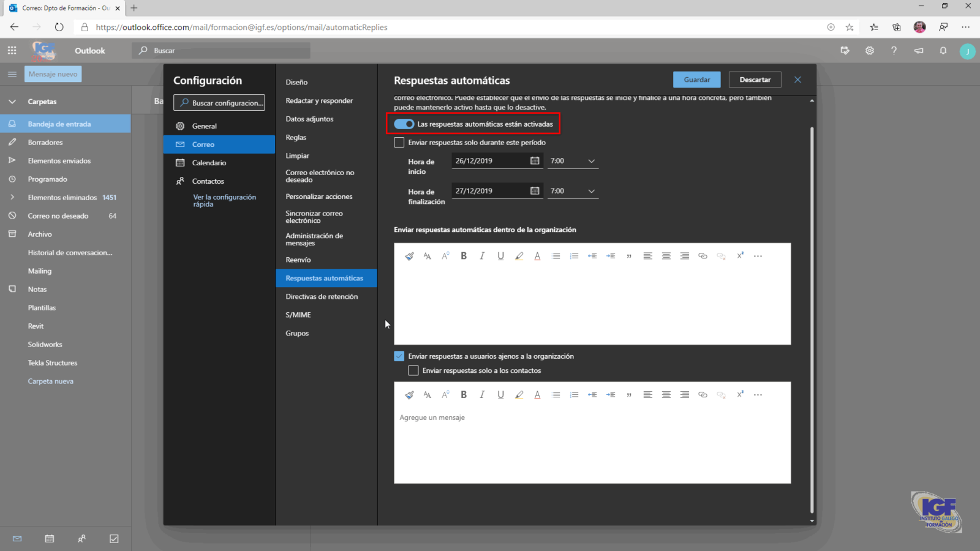Check 'Enviar respuestas solo durante este período'
The width and height of the screenshot is (980, 551).
pos(399,143)
